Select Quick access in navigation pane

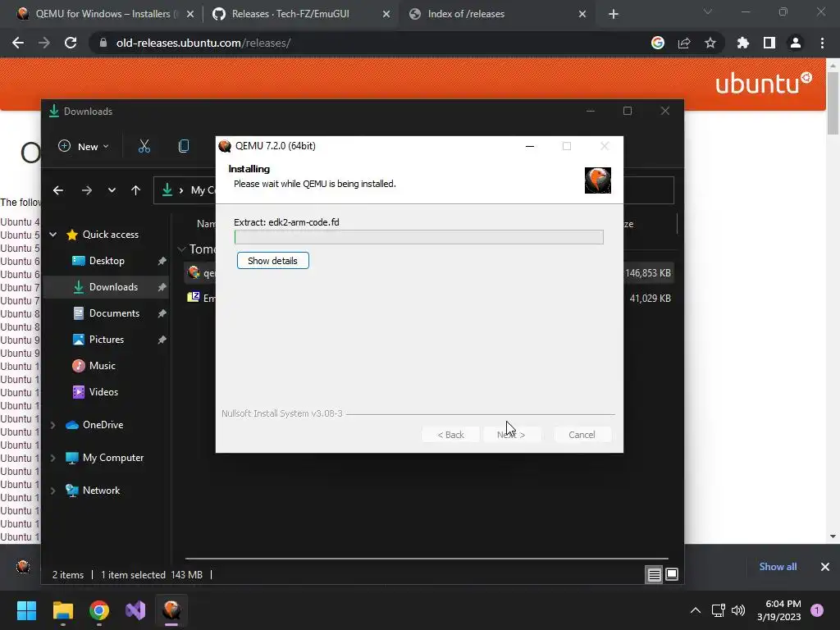(110, 235)
